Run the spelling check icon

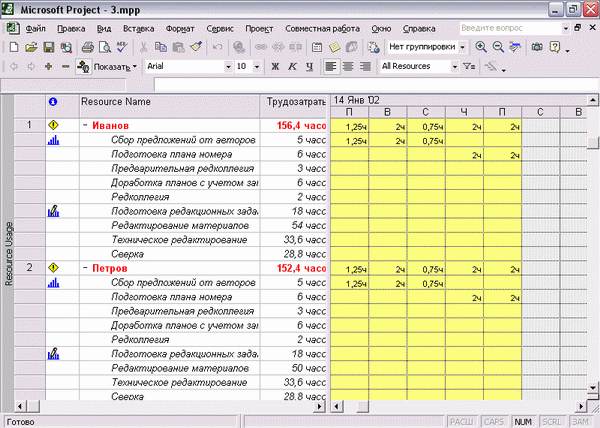122,47
